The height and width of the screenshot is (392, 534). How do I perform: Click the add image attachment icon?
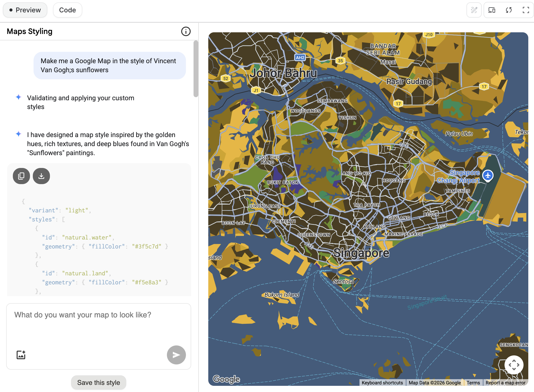tap(21, 355)
